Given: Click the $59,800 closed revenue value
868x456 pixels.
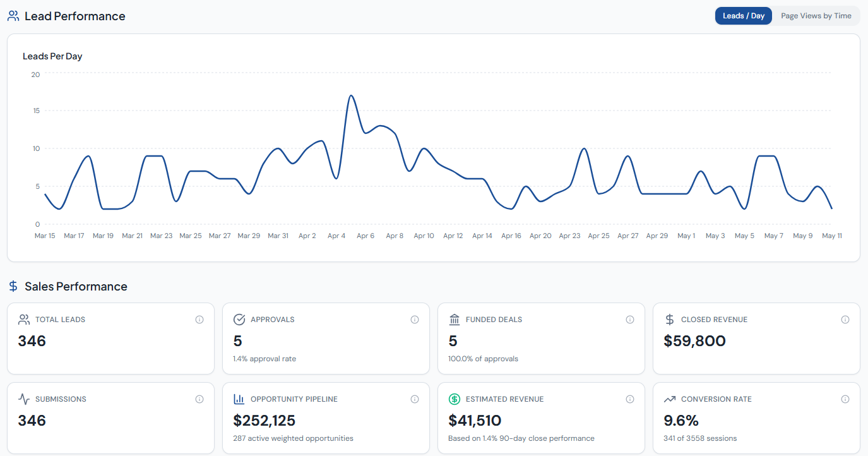Looking at the screenshot, I should click(695, 341).
